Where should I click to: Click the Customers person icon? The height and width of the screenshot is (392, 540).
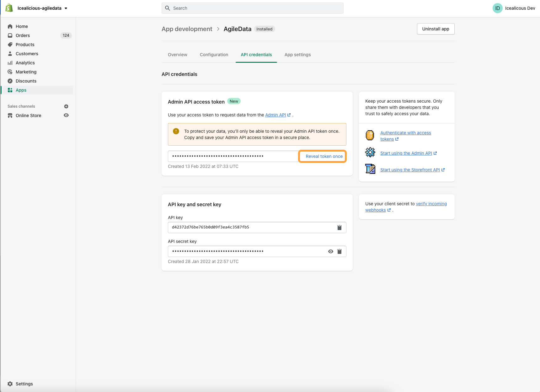click(10, 54)
